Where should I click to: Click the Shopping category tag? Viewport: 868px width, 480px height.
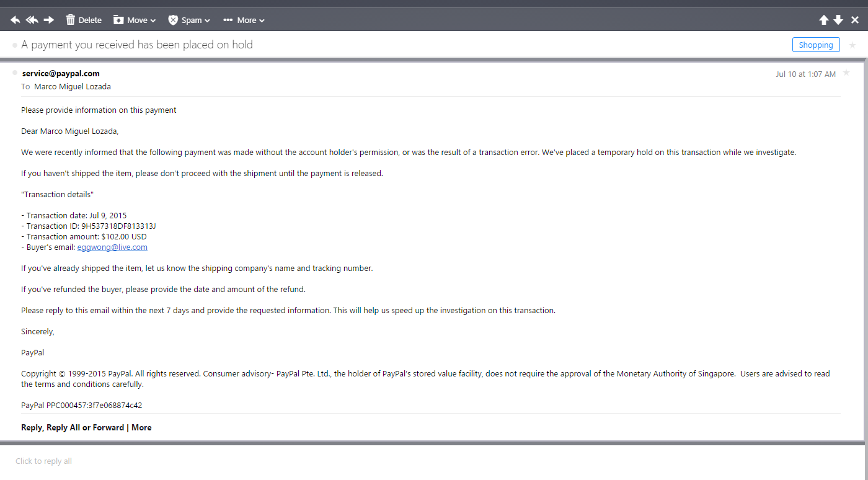click(x=816, y=45)
